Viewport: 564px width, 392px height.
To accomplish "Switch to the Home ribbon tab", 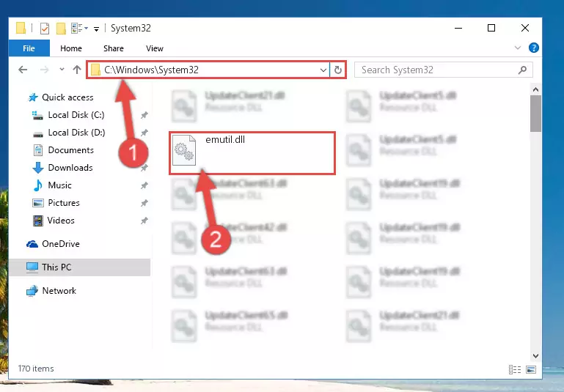I will 71,48.
